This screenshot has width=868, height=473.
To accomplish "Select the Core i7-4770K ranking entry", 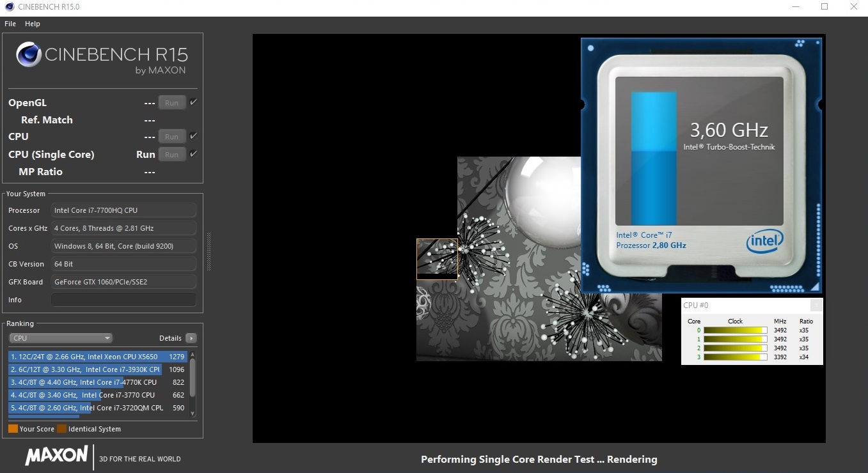I will (x=98, y=382).
